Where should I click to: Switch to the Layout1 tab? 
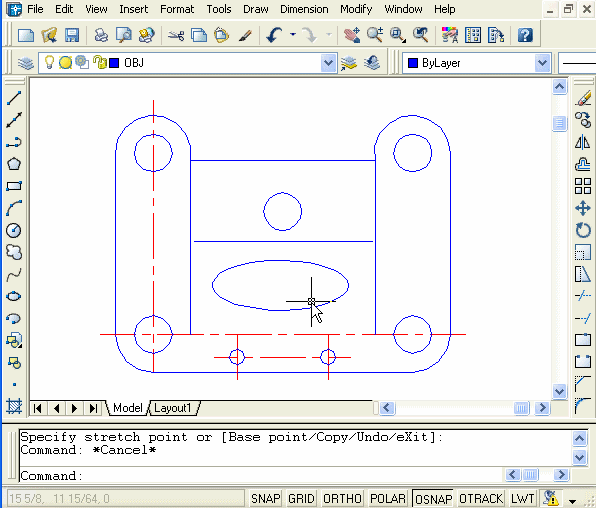click(x=173, y=408)
